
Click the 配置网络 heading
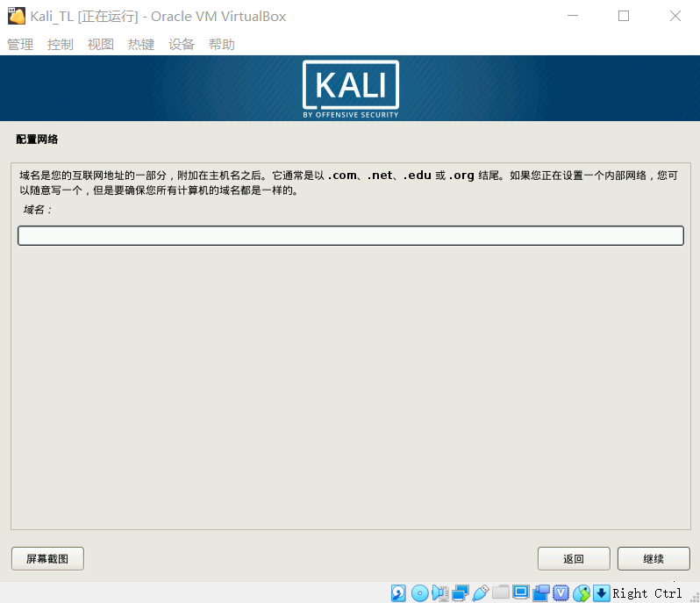click(x=37, y=140)
